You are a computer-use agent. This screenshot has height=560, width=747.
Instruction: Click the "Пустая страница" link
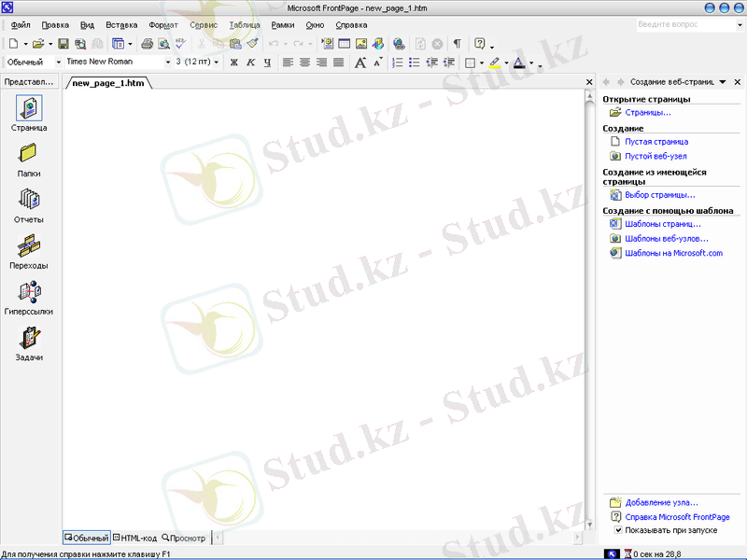coord(655,142)
